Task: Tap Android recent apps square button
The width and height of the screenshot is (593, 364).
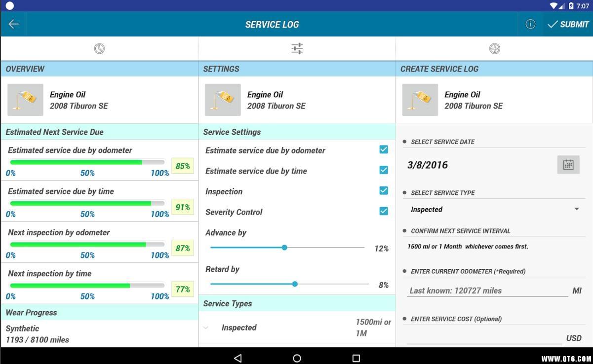Action: coord(356,358)
